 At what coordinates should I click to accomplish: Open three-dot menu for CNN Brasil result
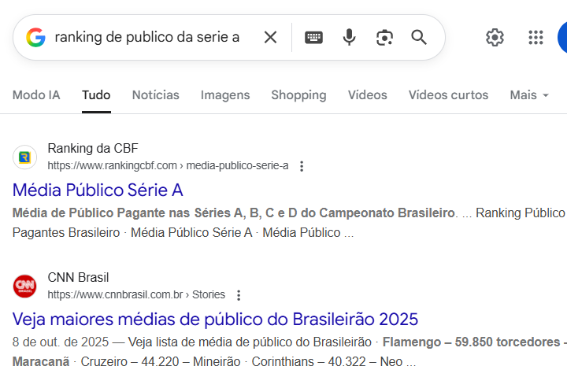pos(239,295)
